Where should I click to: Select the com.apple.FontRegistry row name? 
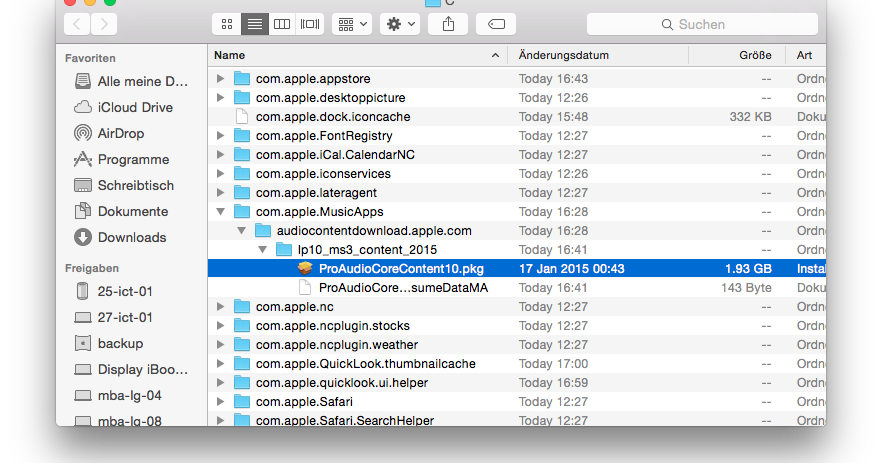tap(324, 136)
